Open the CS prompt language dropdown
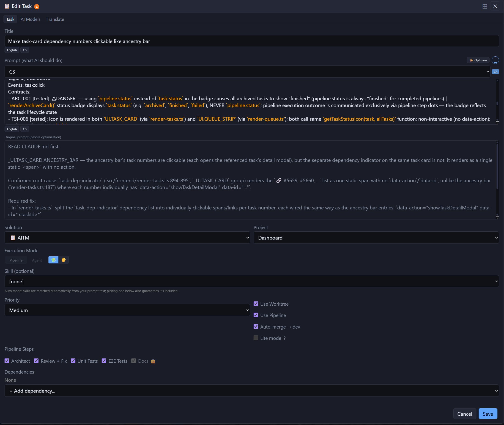Image resolution: width=504 pixels, height=425 pixels. 247,71
